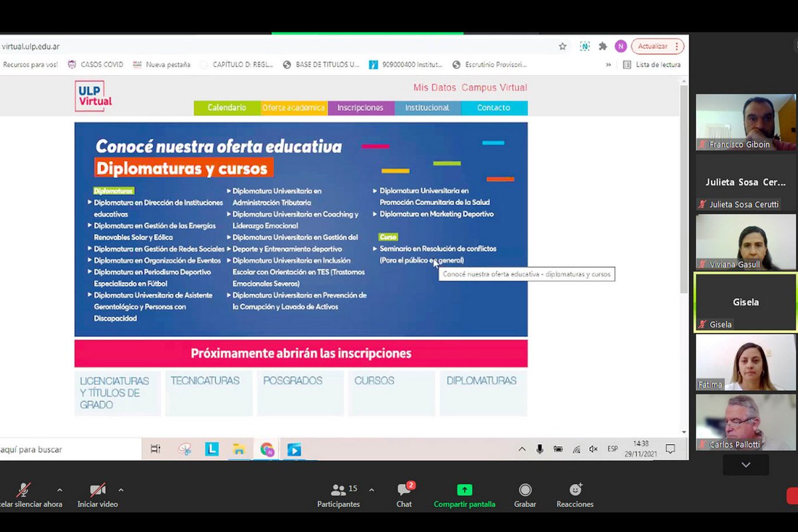
Task: Open the Lista de lectura
Action: pos(652,65)
